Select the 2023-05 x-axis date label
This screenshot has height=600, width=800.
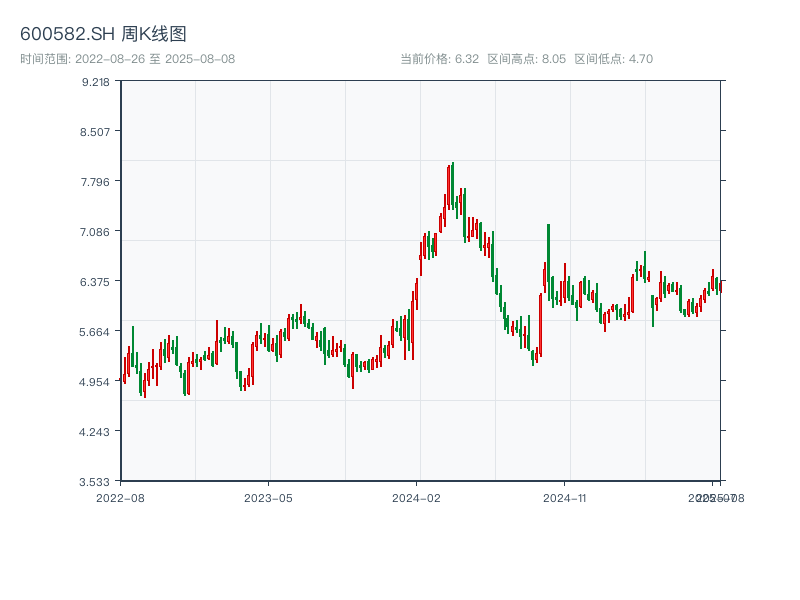click(x=268, y=497)
